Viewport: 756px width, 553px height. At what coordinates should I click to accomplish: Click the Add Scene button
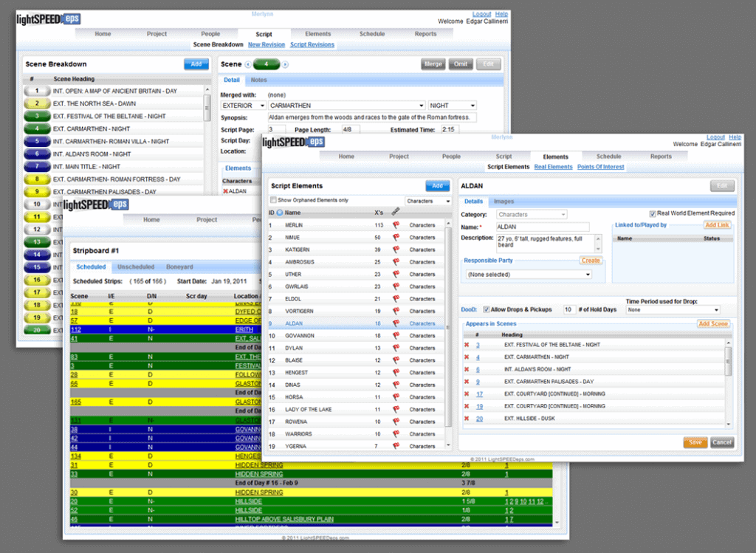[x=713, y=323]
